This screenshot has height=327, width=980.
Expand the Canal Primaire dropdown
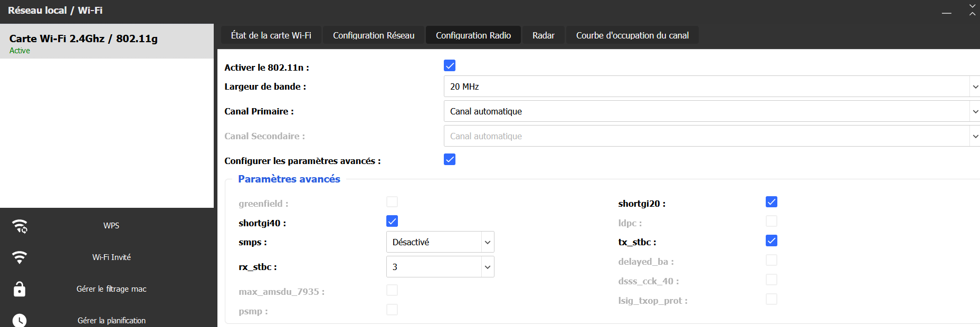tap(710, 111)
